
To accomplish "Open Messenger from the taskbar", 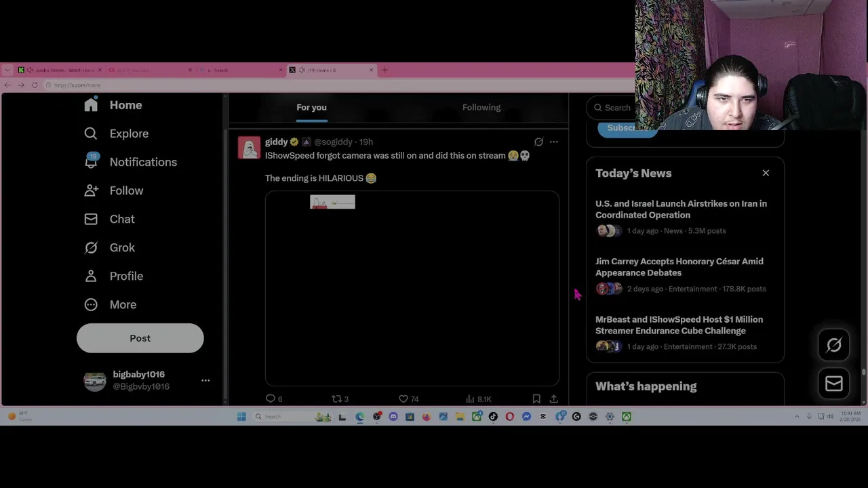I will pyautogui.click(x=526, y=416).
